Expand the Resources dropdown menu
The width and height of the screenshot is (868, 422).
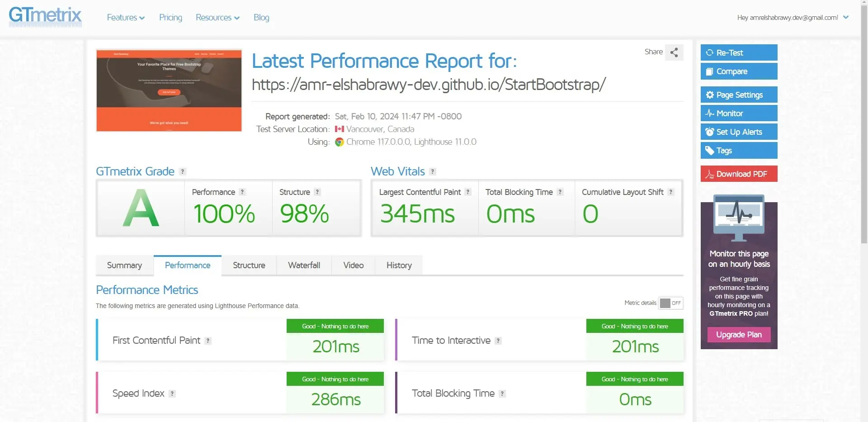pos(217,18)
